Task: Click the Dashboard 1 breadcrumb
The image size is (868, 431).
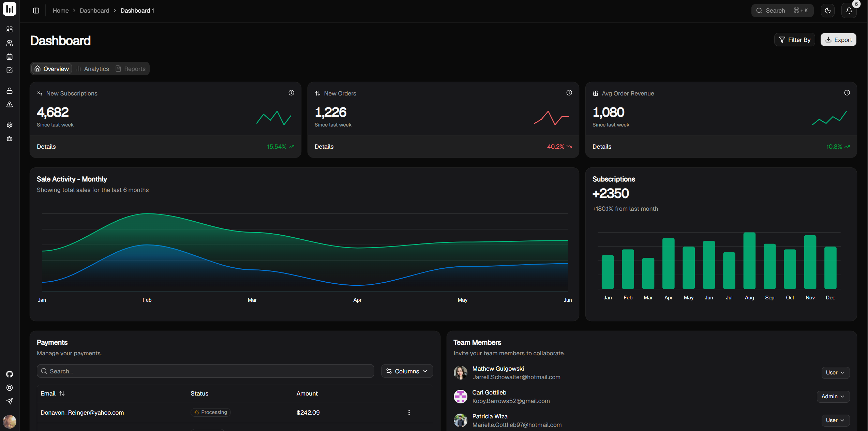Action: (x=137, y=11)
